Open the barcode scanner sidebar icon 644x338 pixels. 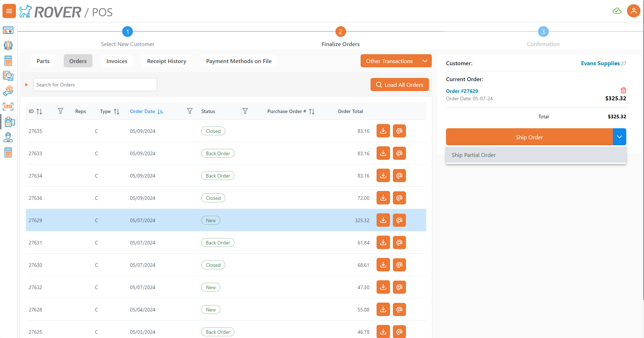(8, 107)
